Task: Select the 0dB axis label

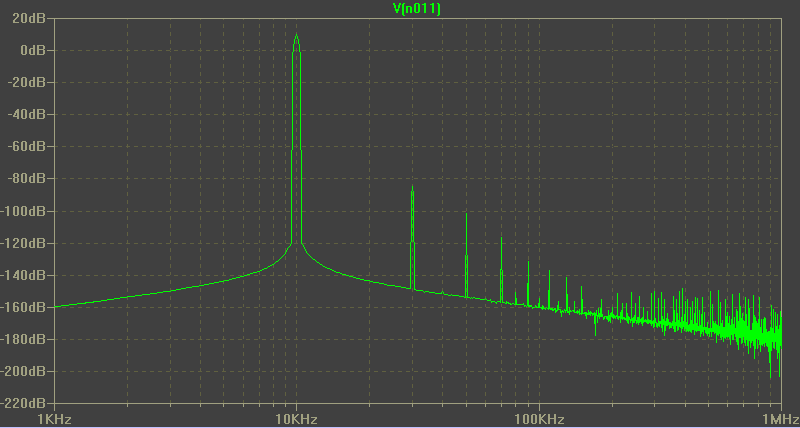Action: click(32, 51)
